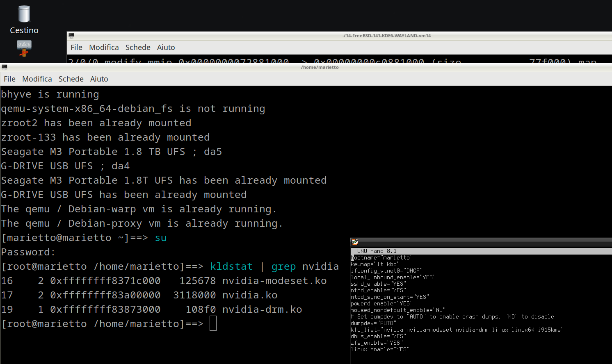
Task: Click the 'su' command text
Action: point(161,238)
